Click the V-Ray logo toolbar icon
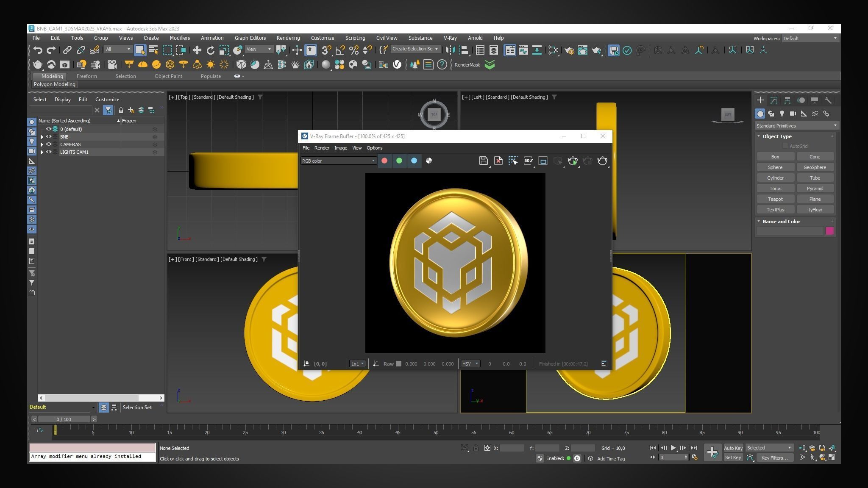The image size is (868, 488). (x=397, y=64)
